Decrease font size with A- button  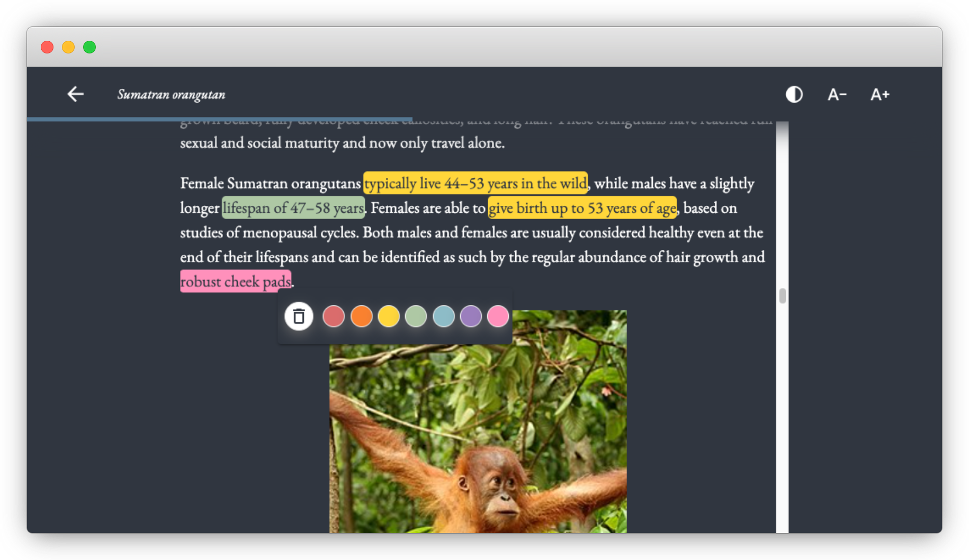[x=837, y=95]
